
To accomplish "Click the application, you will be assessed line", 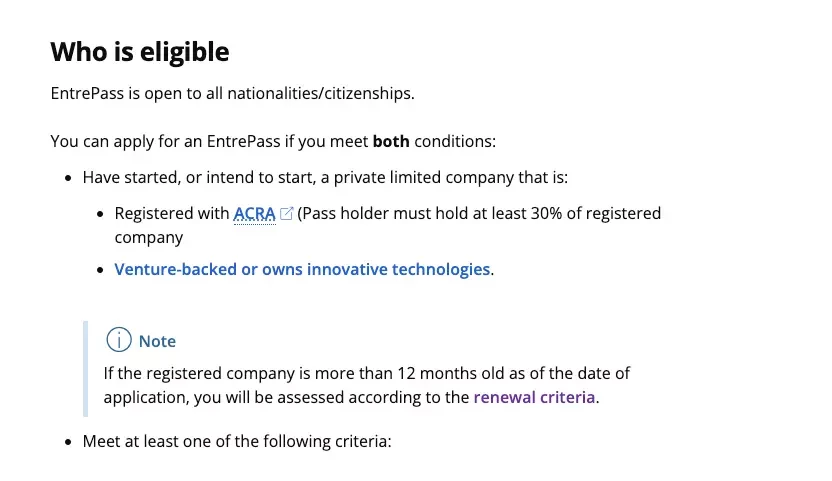I will [x=351, y=398].
